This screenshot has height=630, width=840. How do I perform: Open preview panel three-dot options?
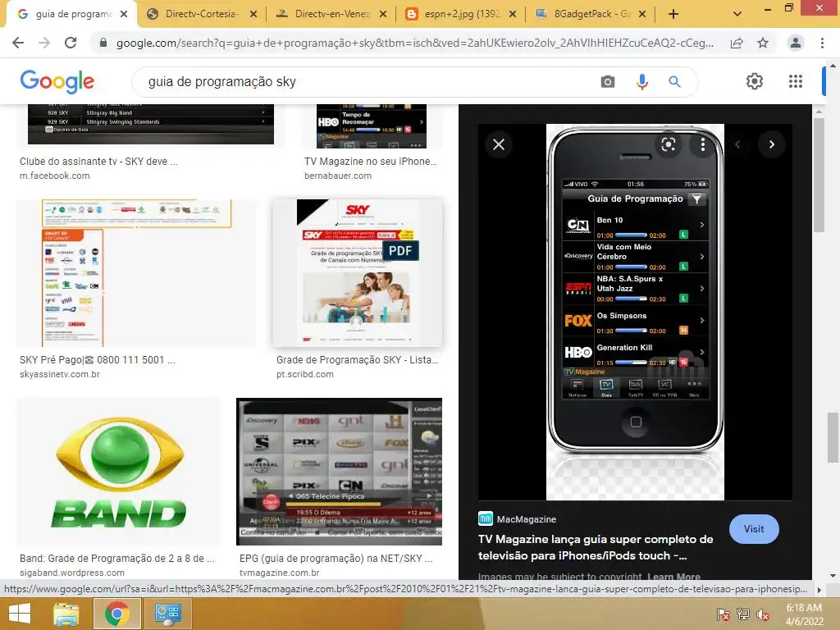[702, 144]
